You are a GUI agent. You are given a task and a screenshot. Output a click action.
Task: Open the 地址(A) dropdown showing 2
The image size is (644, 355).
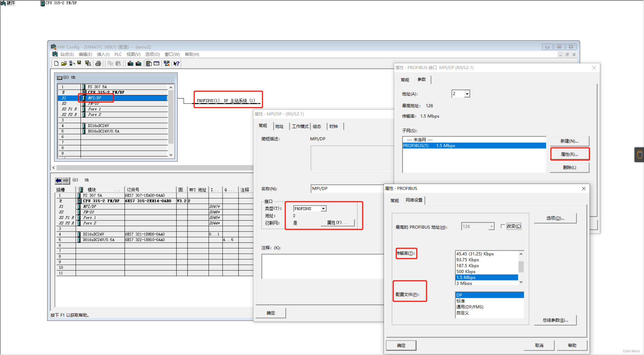(467, 94)
